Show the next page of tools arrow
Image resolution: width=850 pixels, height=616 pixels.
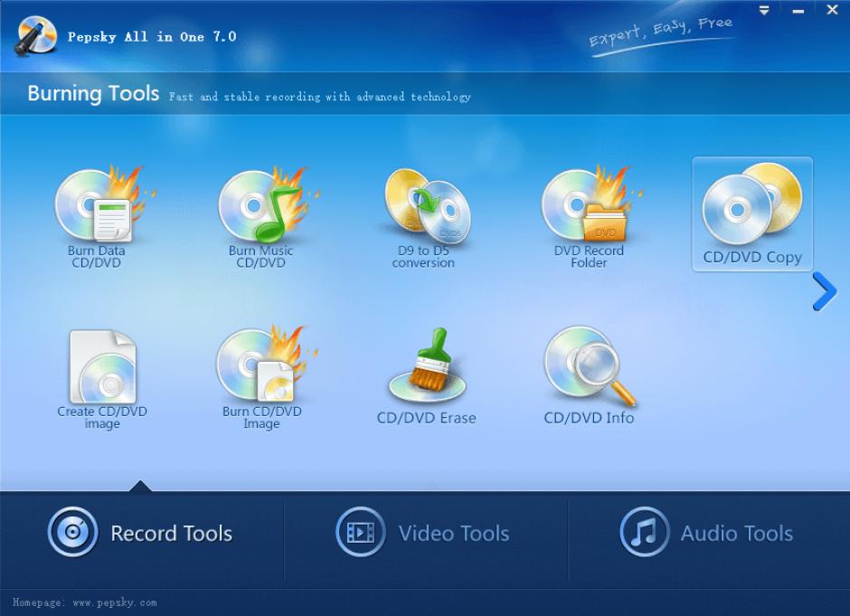point(825,292)
